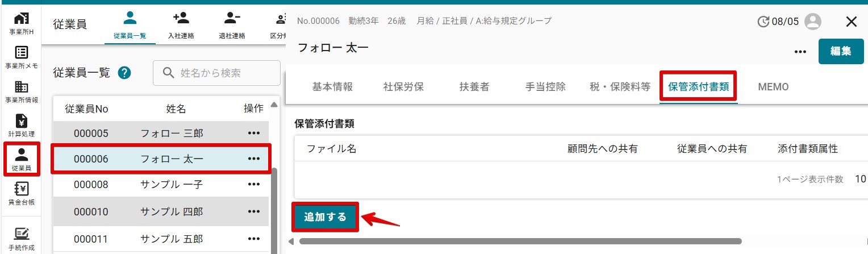Select employee サンプル 一子
Viewport: 868px width, 254px height.
pos(172,185)
